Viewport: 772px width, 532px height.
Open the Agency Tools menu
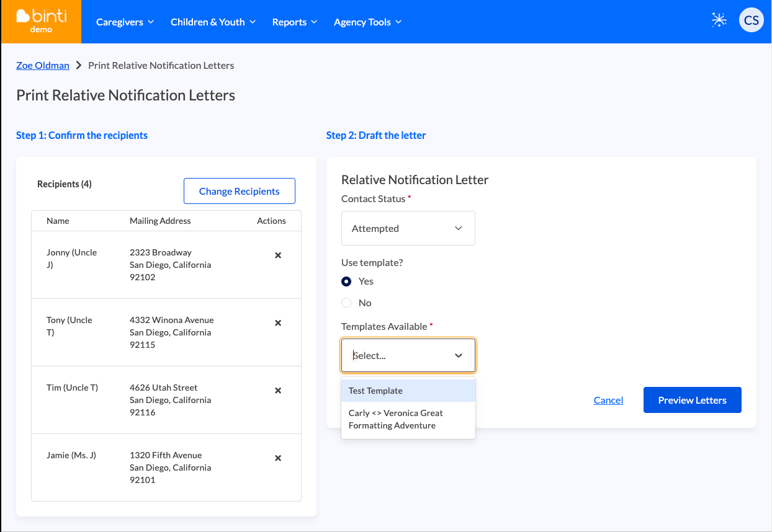pos(367,22)
